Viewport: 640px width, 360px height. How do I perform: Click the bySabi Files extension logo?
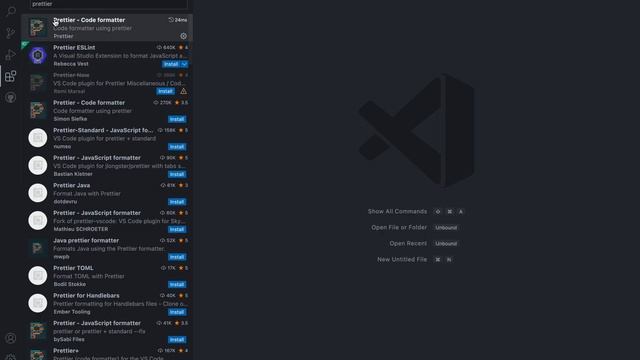(38, 331)
